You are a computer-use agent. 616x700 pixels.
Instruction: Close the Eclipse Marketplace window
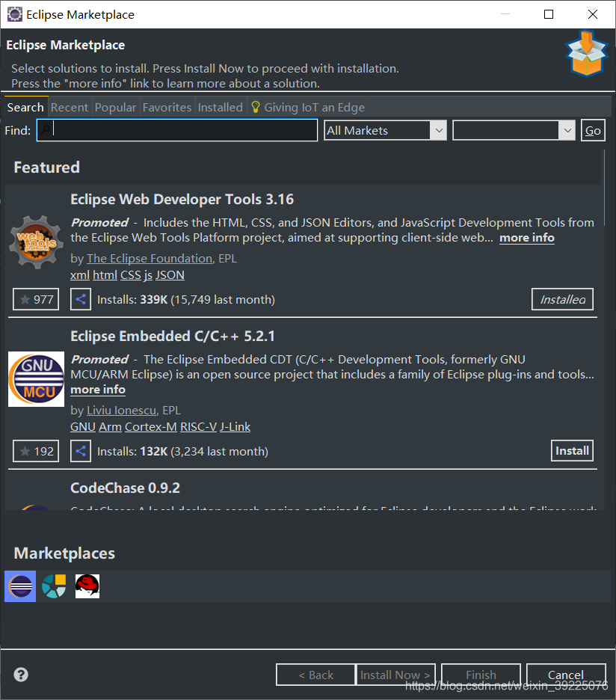pos(592,14)
